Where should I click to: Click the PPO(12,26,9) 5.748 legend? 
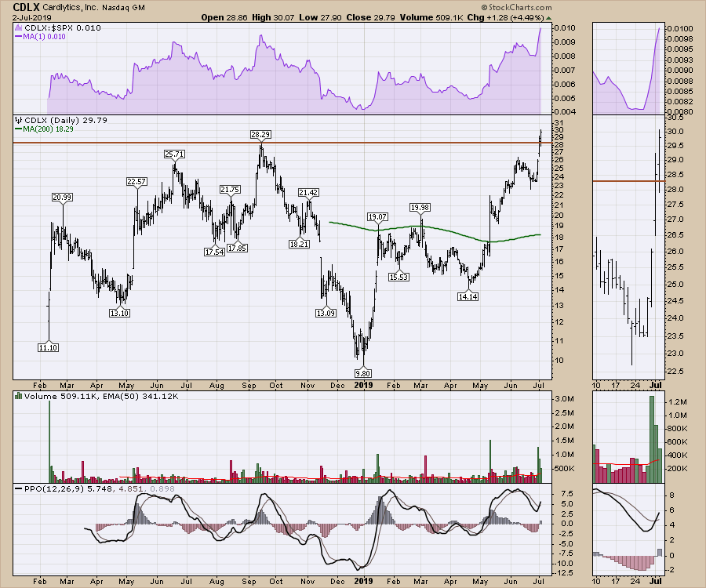(95, 489)
